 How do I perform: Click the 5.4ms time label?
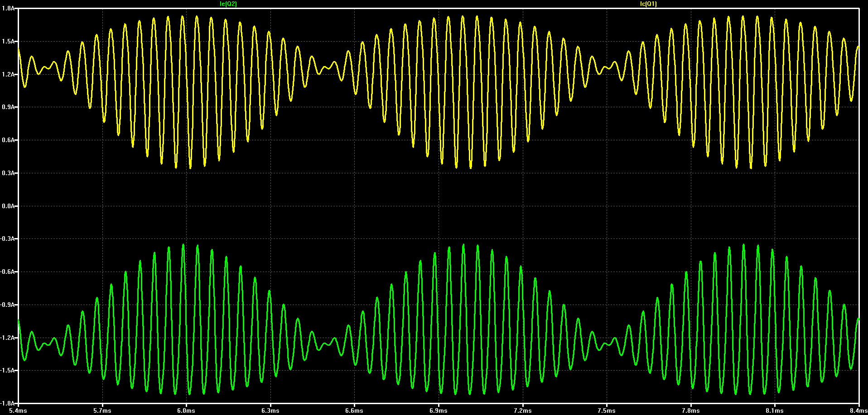tap(18, 411)
